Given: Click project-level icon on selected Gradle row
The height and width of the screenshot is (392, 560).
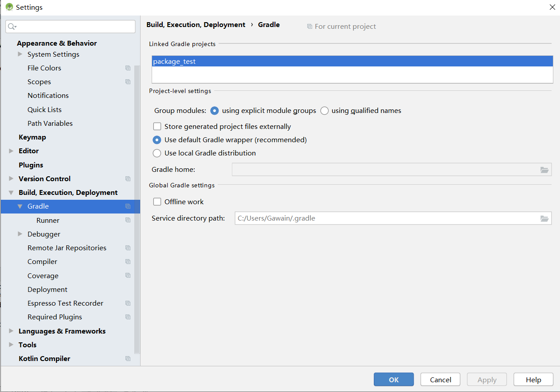Looking at the screenshot, I should 128,206.
